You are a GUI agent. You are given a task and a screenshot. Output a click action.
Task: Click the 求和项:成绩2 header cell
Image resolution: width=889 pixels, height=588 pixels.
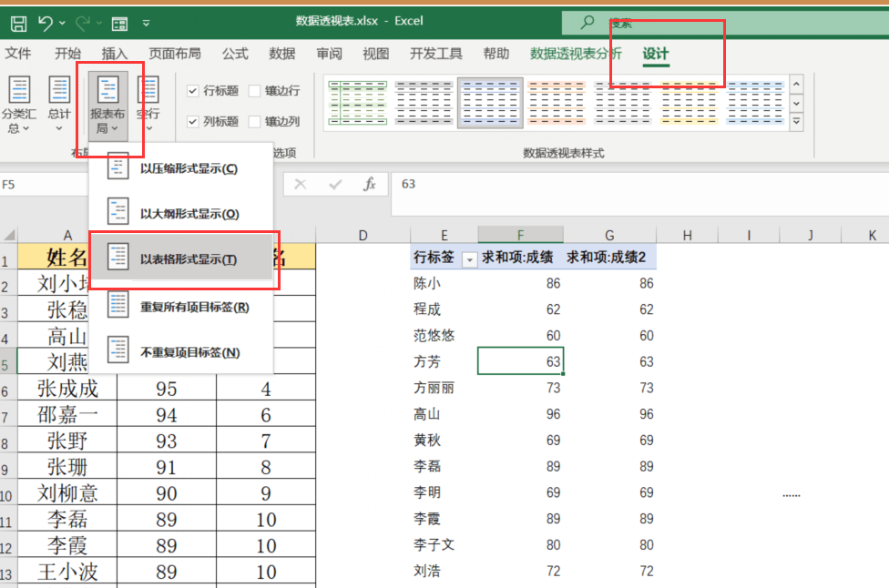pyautogui.click(x=609, y=258)
